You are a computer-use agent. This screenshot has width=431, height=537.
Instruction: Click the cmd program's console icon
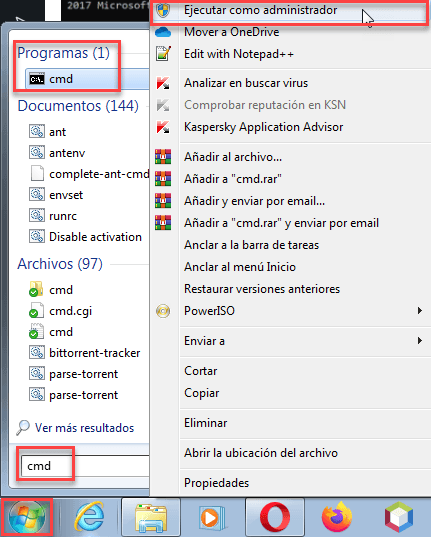point(37,79)
